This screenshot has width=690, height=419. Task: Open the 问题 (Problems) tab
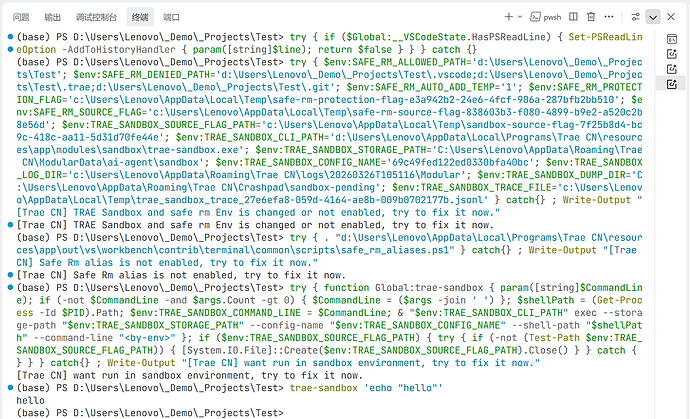click(x=21, y=17)
